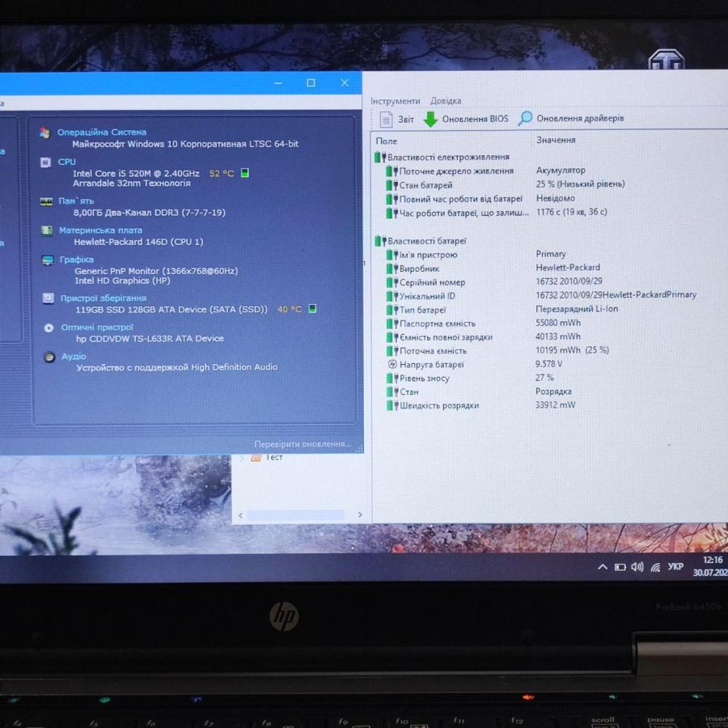This screenshot has width=728, height=728.
Task: Click the green arrow Оновлення BIOS icon
Action: (x=430, y=120)
